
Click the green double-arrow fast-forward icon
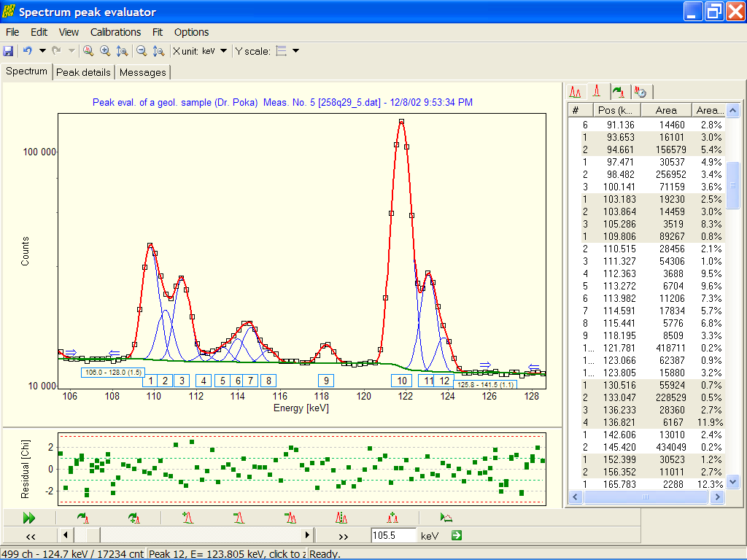pyautogui.click(x=29, y=518)
